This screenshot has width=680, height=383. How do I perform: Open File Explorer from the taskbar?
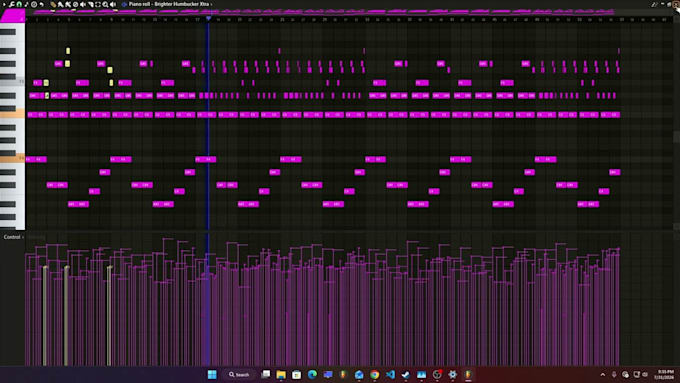(281, 375)
